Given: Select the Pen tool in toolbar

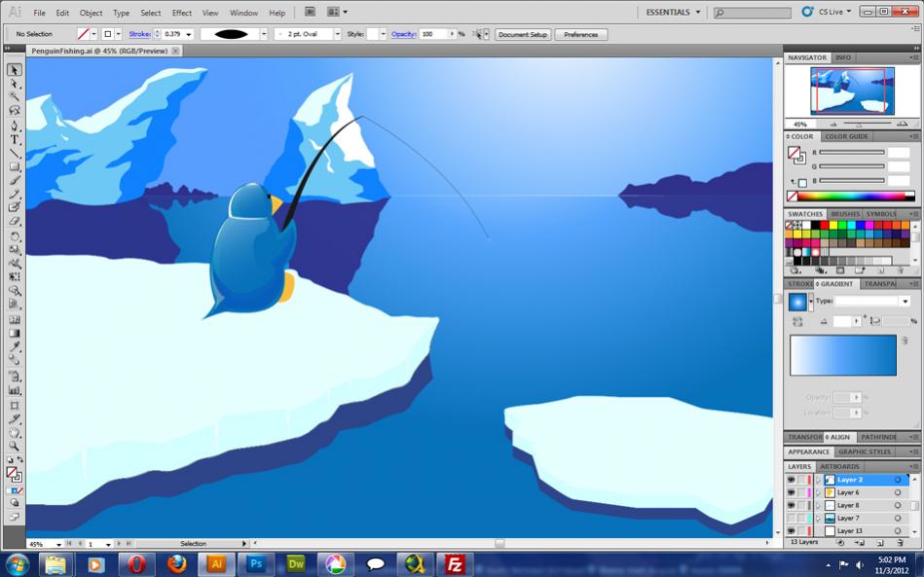Looking at the screenshot, I should tap(15, 126).
